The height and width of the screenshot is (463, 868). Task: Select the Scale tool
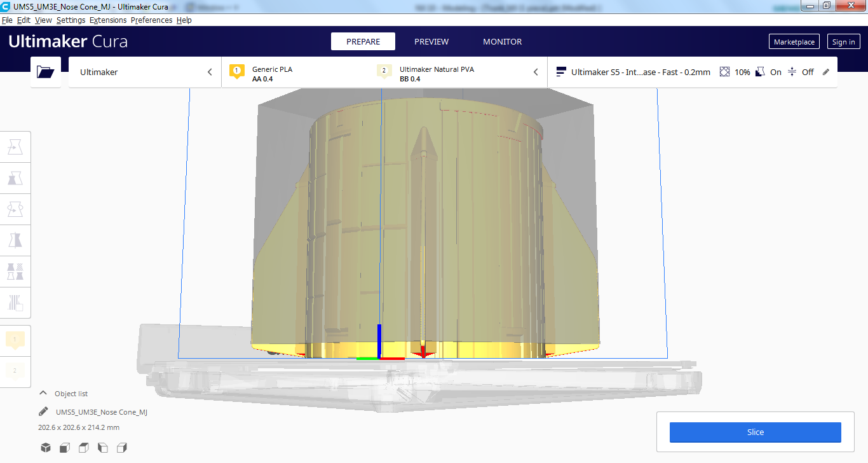coord(15,178)
